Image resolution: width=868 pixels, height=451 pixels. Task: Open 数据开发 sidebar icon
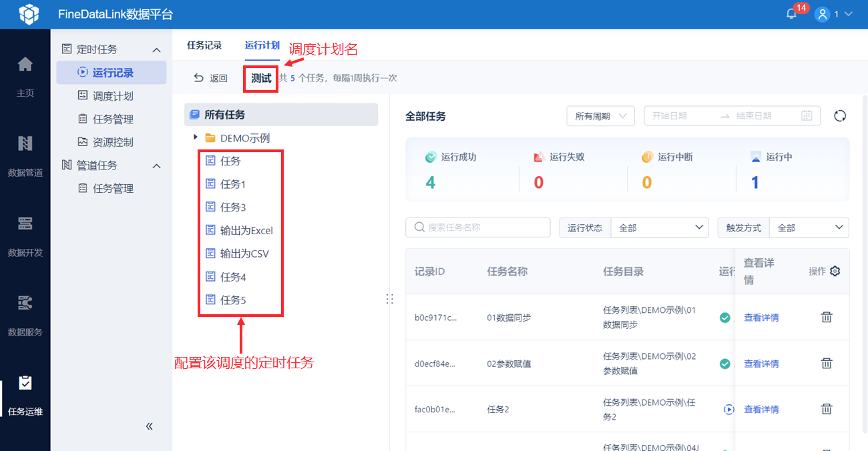click(x=25, y=223)
